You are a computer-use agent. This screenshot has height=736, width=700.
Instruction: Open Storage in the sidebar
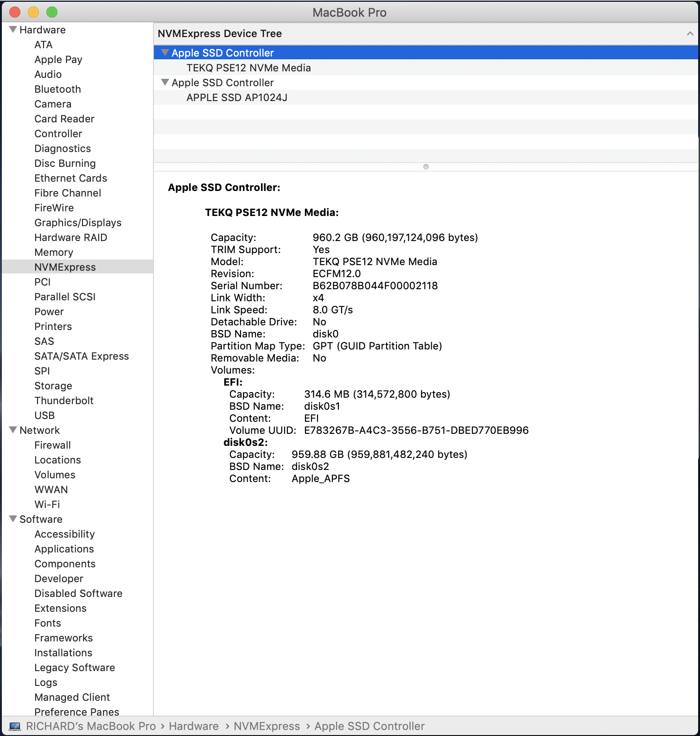coord(53,386)
